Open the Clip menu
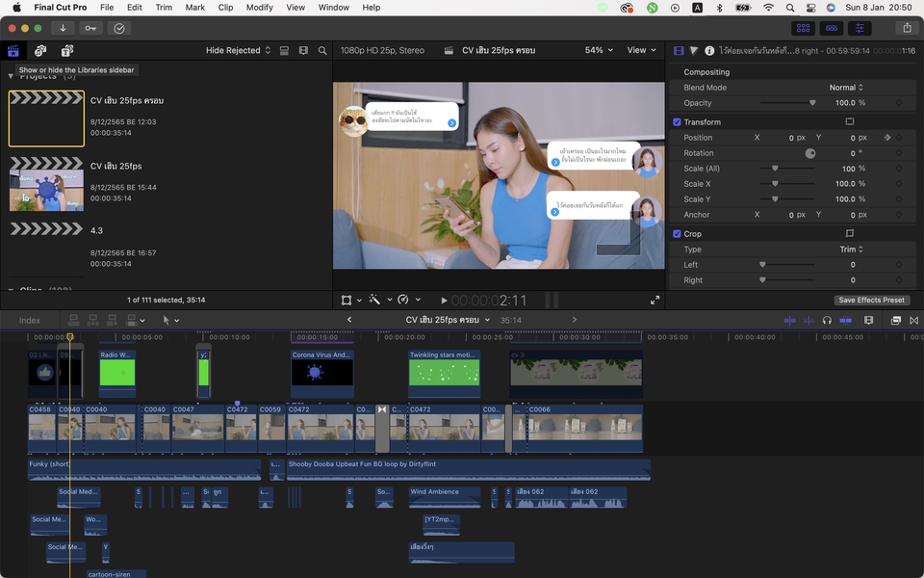The image size is (924, 578). pyautogui.click(x=225, y=7)
